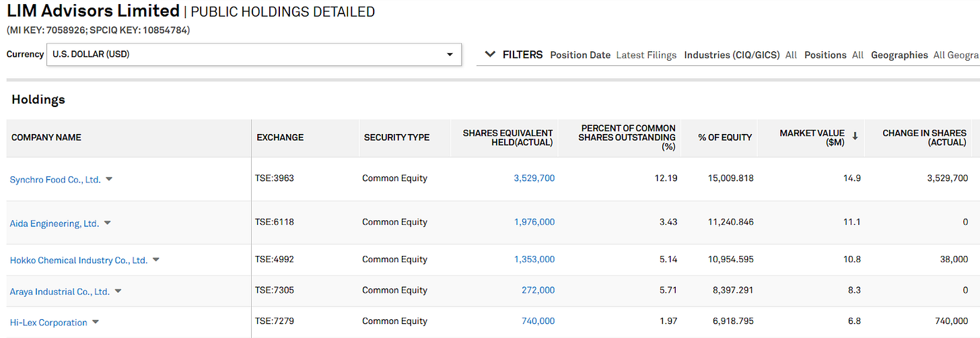Click the TSE:6118 exchange cell
Screen dimensions: 980x338
pyautogui.click(x=275, y=222)
